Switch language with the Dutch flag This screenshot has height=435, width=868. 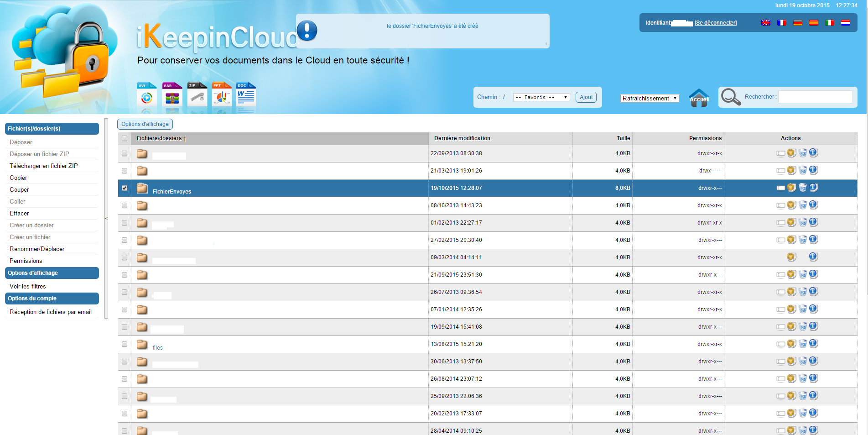(x=846, y=22)
